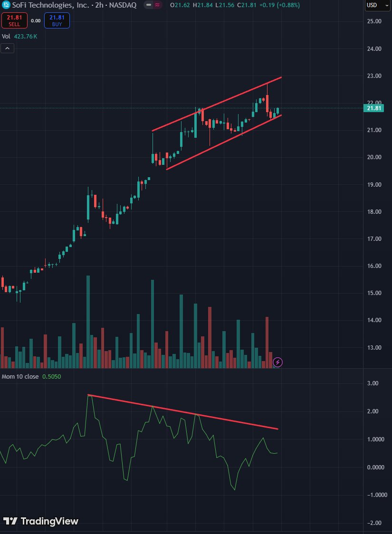Click the 0.0000 momentum scale label

point(376,467)
